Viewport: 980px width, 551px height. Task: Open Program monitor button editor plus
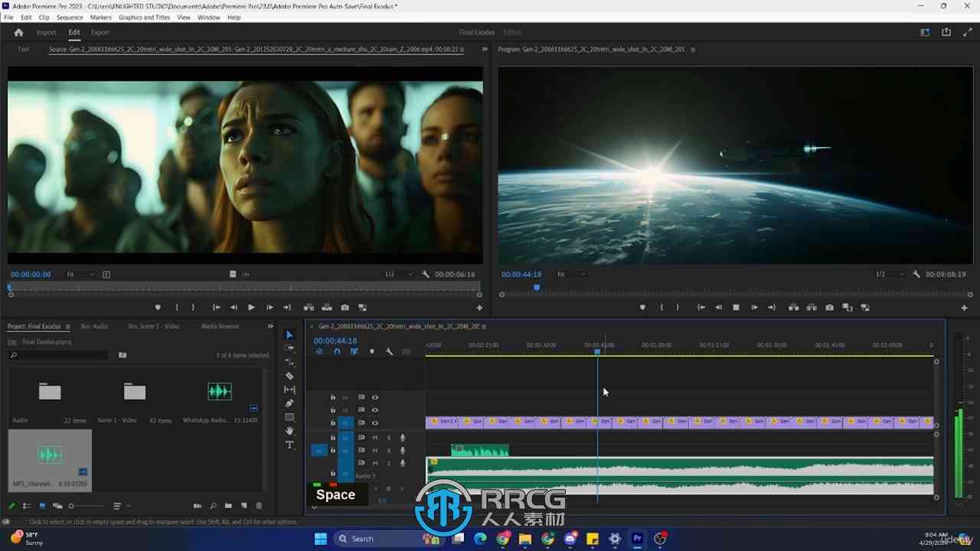point(964,308)
